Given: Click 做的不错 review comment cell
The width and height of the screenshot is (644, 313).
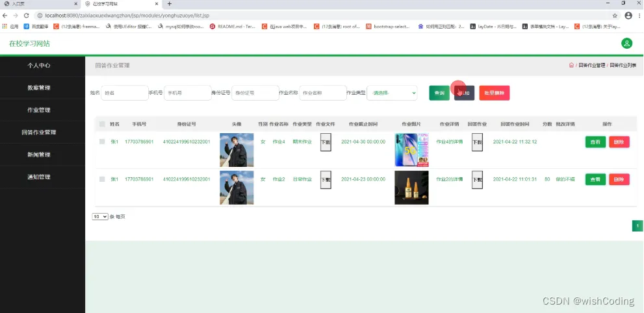Looking at the screenshot, I should coord(565,179).
